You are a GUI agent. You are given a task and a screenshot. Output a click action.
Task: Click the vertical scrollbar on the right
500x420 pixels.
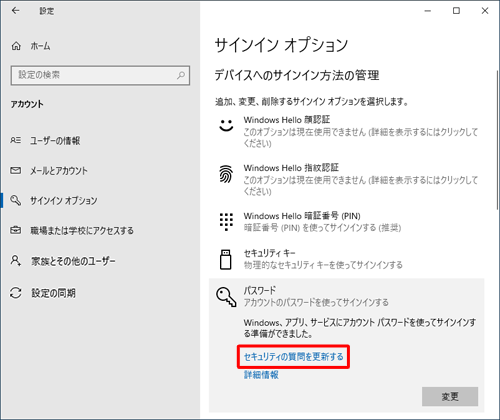pyautogui.click(x=497, y=140)
